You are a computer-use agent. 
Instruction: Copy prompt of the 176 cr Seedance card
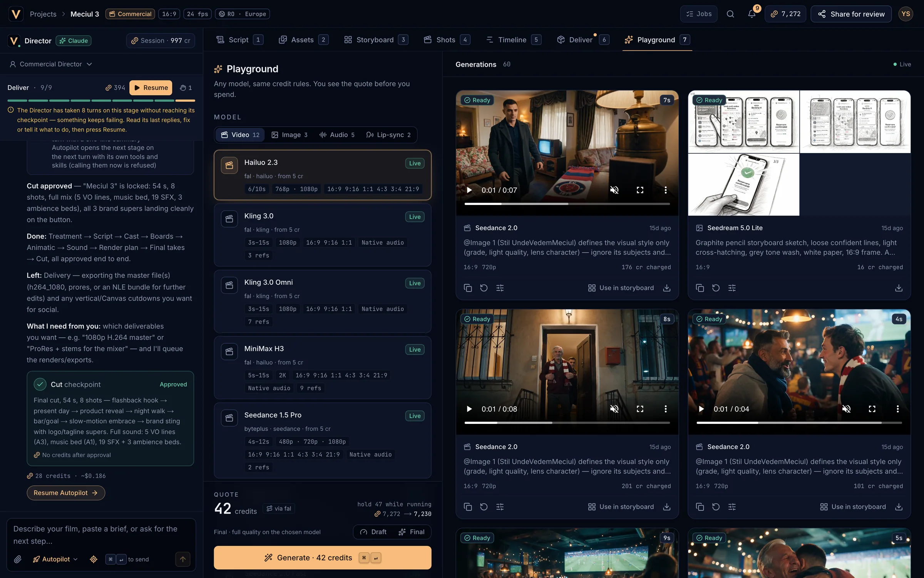coord(468,288)
